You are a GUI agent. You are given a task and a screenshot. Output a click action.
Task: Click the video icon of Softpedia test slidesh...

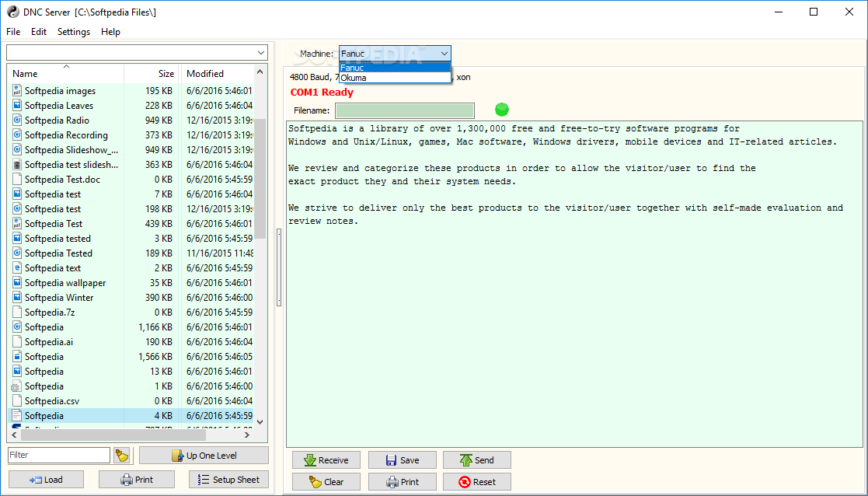point(16,164)
